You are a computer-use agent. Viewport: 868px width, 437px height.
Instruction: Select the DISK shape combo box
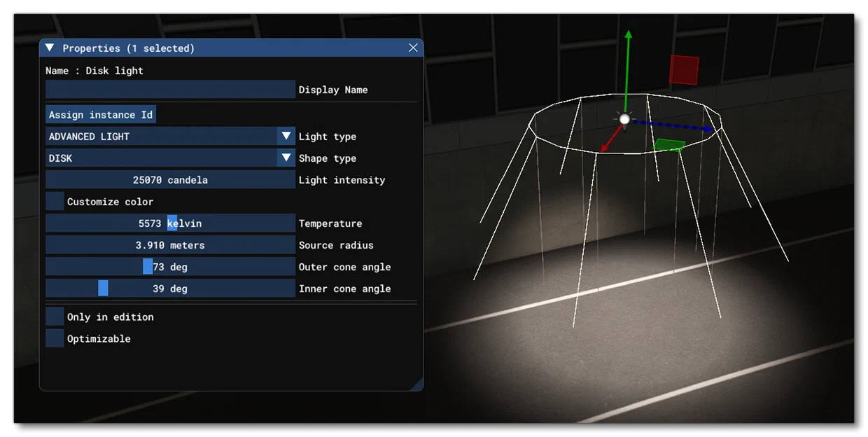[x=170, y=158]
